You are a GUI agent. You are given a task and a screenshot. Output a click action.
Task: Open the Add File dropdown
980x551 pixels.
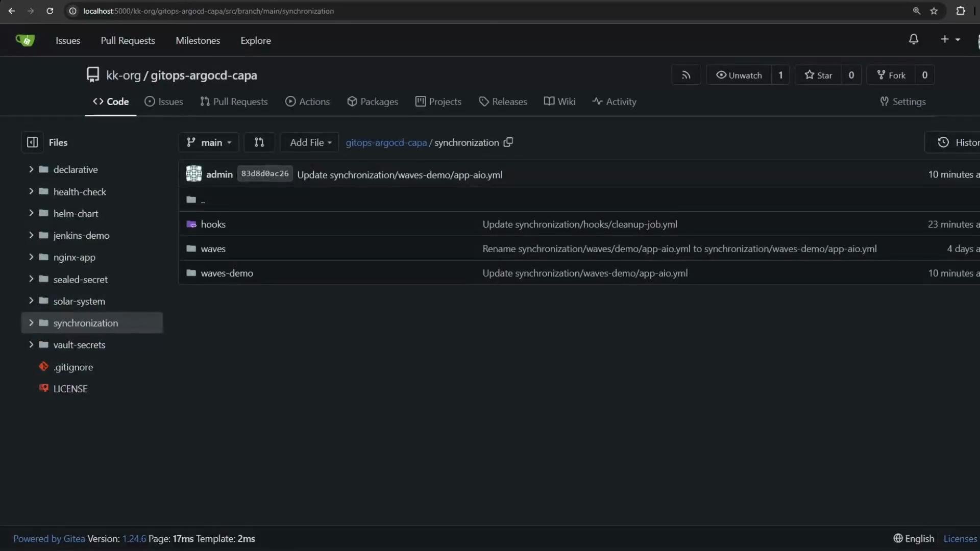(x=310, y=142)
